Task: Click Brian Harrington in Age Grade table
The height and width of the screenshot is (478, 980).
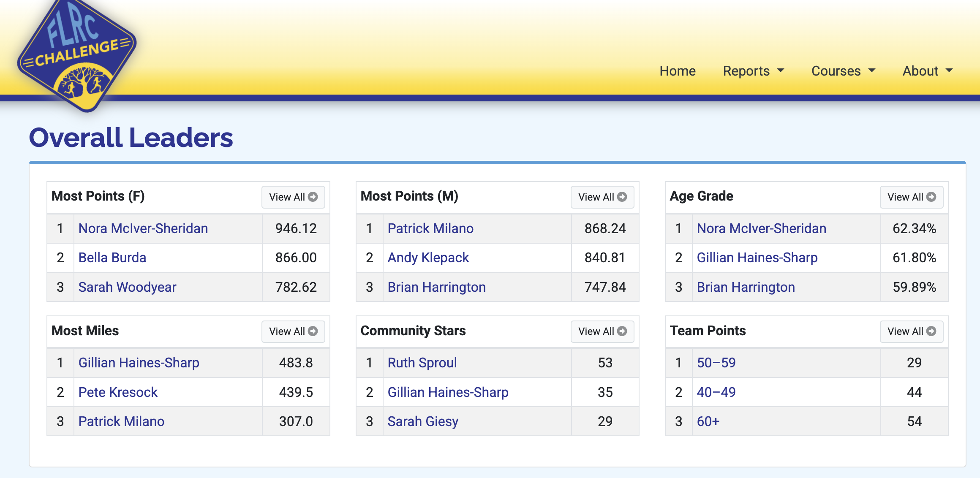Action: point(746,287)
